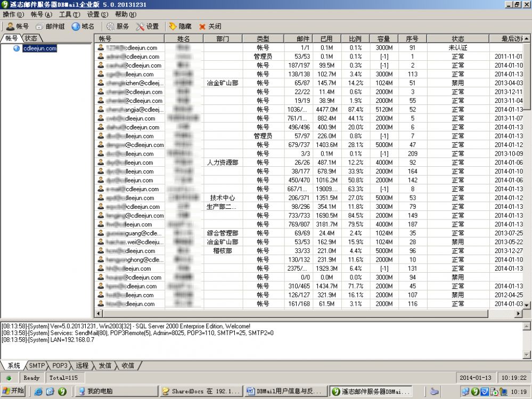This screenshot has width=532, height=399.
Task: Sort by 类型 column header
Action: (263, 39)
